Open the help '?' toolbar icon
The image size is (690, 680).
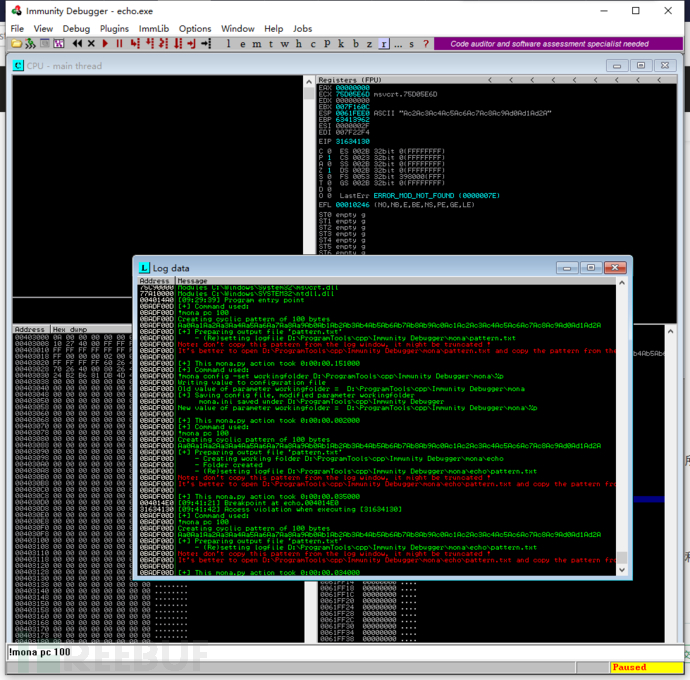(x=426, y=44)
